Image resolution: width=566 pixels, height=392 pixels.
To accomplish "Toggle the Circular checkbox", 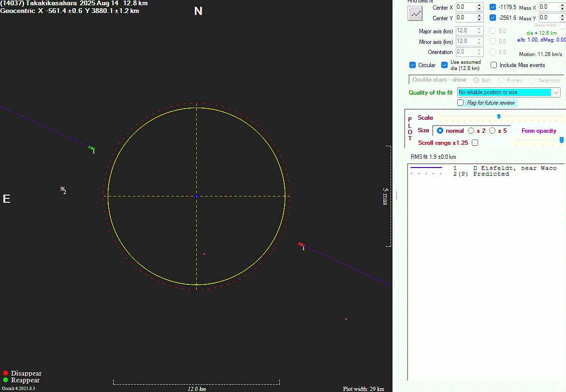I will click(x=413, y=65).
